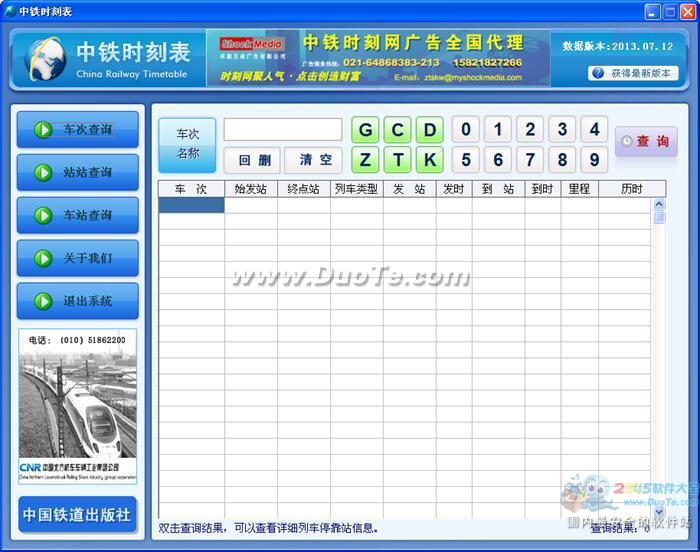
Task: Click 获得最新版本 update button
Action: click(633, 73)
